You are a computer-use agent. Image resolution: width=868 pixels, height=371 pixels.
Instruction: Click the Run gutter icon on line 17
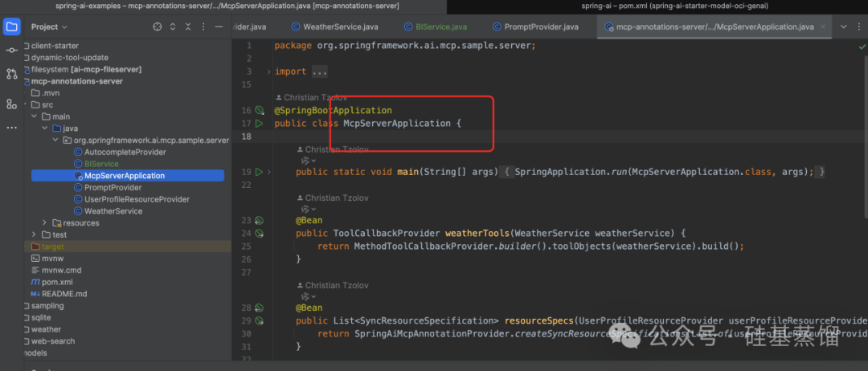pos(259,124)
